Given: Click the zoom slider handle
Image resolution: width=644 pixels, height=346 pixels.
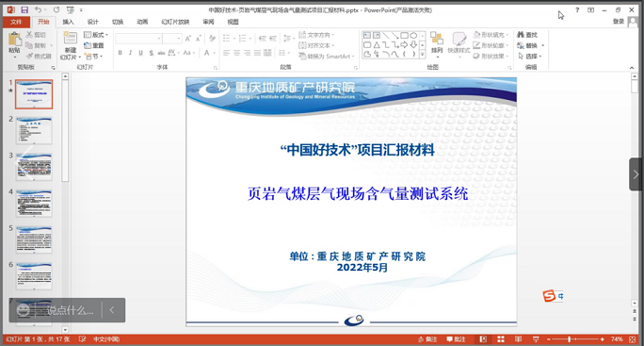Looking at the screenshot, I should (570, 339).
